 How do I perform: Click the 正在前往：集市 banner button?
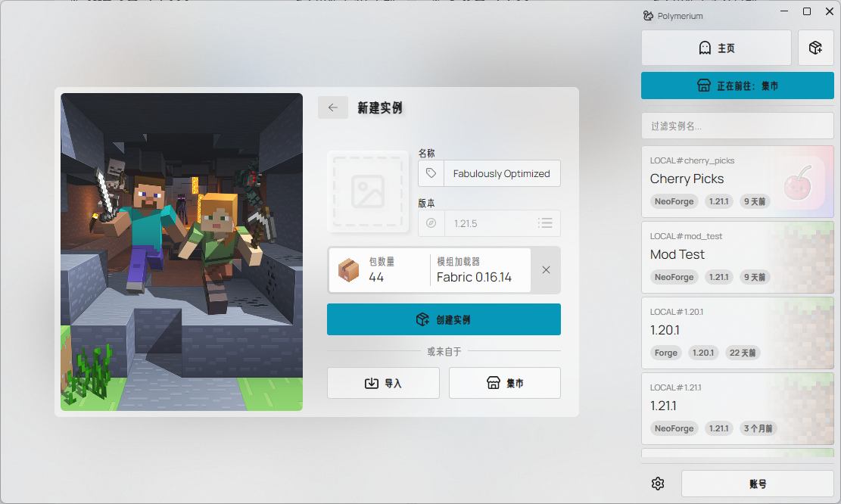(x=737, y=86)
